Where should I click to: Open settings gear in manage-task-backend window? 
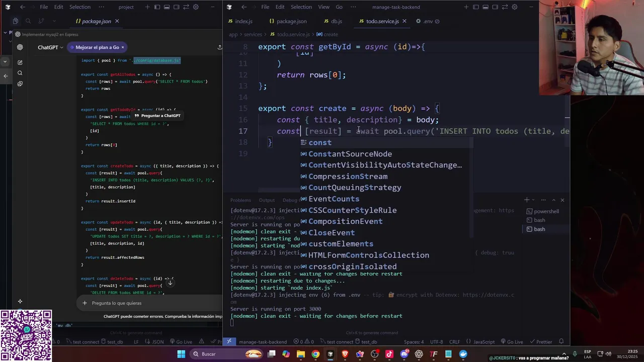coord(514,7)
